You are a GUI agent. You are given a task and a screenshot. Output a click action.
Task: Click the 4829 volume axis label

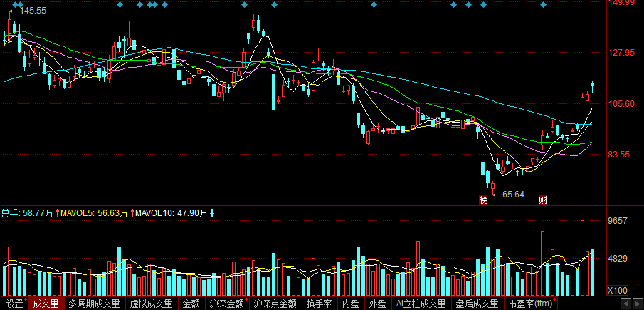(618, 259)
